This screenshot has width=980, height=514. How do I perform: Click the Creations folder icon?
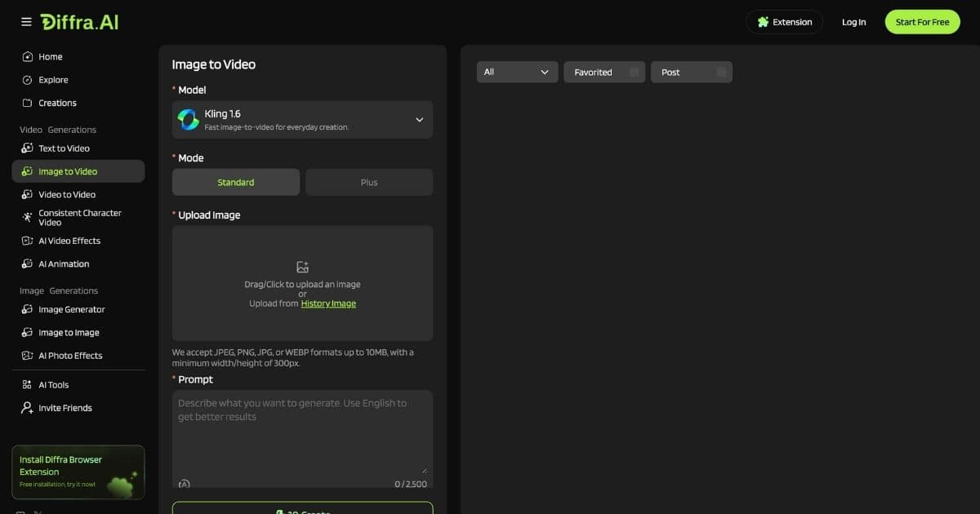click(27, 103)
